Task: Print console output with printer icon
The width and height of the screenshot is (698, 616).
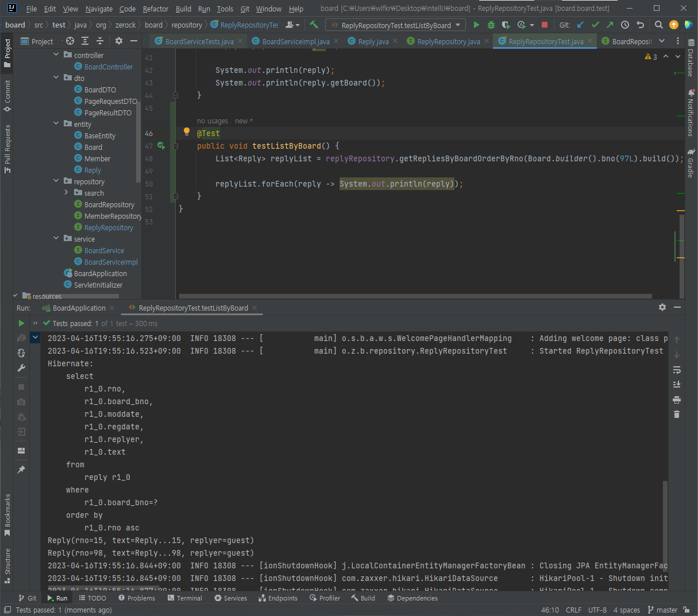Action: point(677,400)
